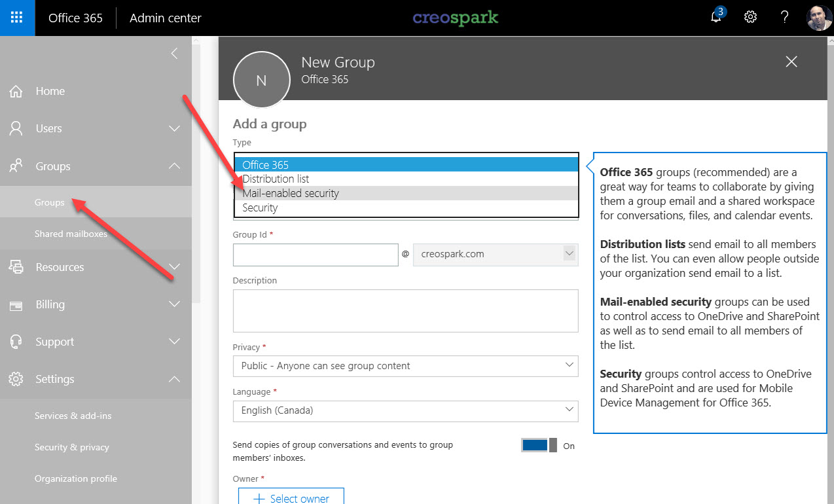Click Office 365 in header
Image resolution: width=834 pixels, height=504 pixels.
(x=75, y=18)
